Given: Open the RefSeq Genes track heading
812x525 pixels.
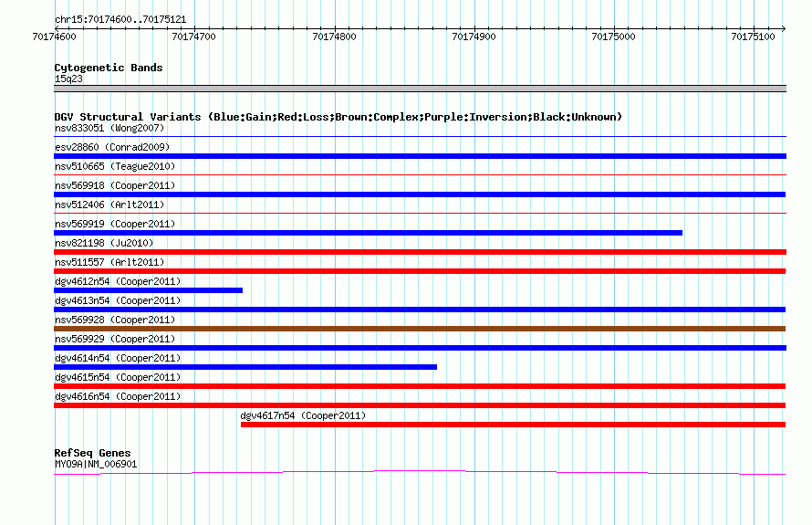Looking at the screenshot, I should point(92,453).
